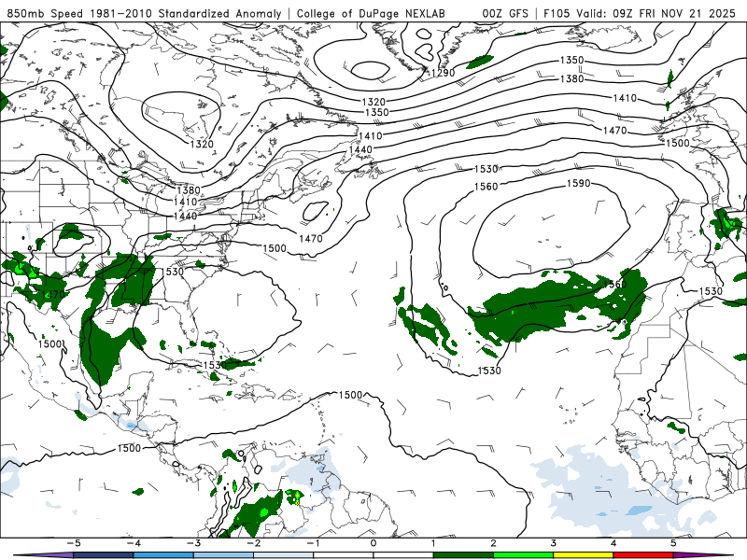Click the "F105 Valid: 09Z FRI NOV 21 2025" text
The height and width of the screenshot is (560, 747).
(x=640, y=13)
